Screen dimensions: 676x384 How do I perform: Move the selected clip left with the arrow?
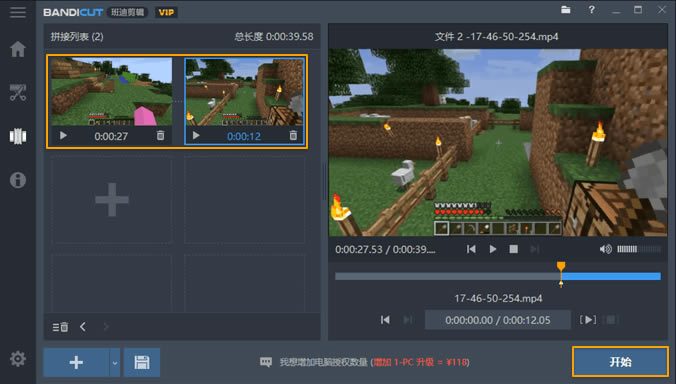[83, 327]
